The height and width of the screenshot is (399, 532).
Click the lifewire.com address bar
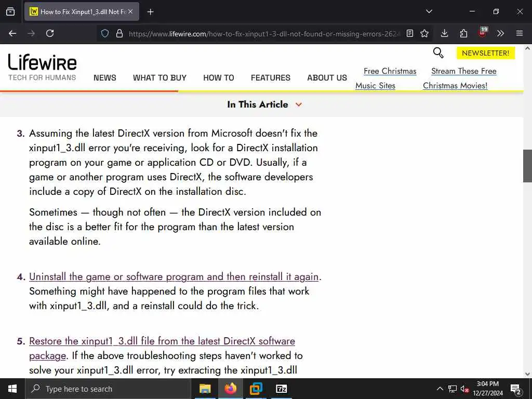(x=264, y=34)
